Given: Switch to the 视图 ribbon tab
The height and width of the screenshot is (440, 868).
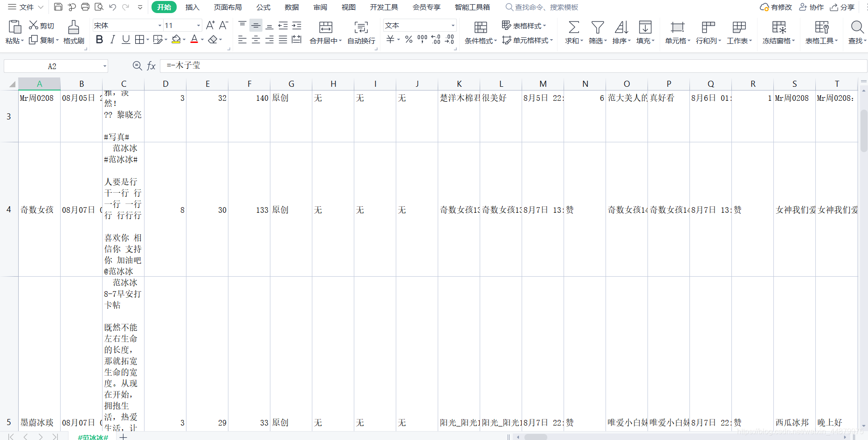Looking at the screenshot, I should coord(349,7).
